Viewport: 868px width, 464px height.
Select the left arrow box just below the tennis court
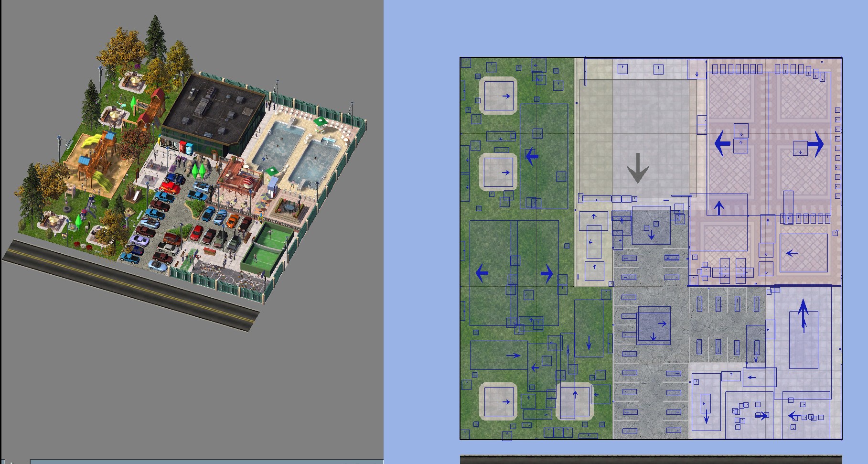click(x=760, y=377)
